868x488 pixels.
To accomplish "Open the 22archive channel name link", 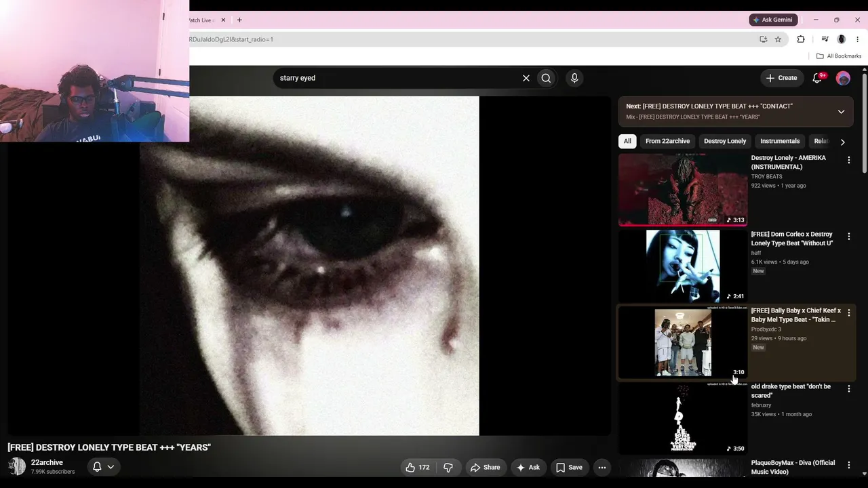I will (x=47, y=462).
